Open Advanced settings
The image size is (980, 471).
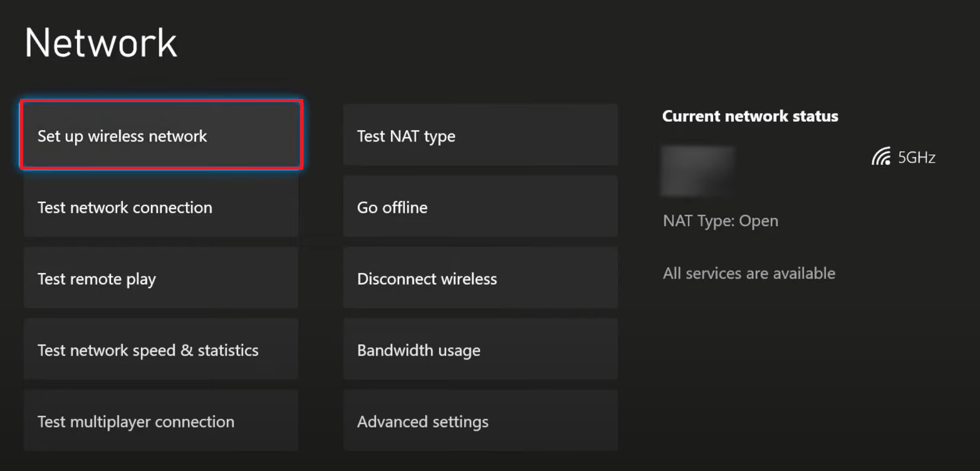pos(480,422)
